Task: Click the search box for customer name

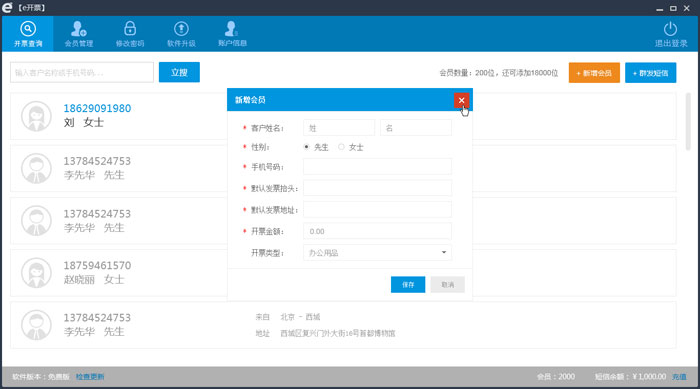Action: click(x=82, y=72)
